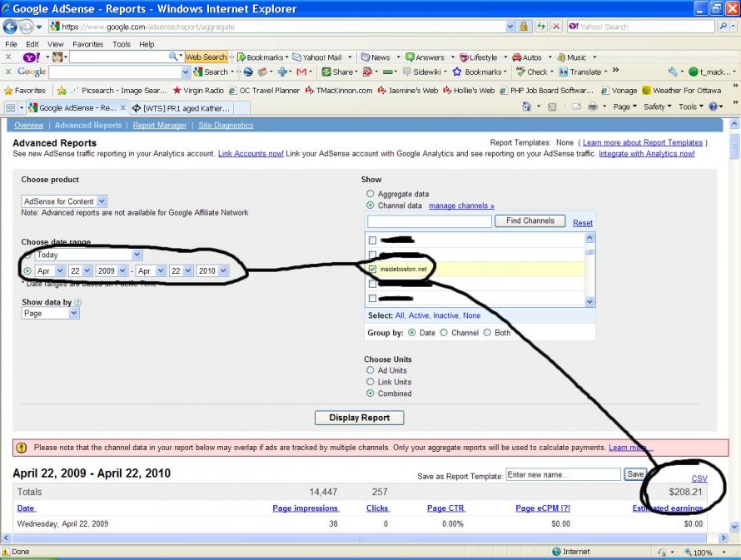Click the Favorites star button

pyautogui.click(x=25, y=91)
